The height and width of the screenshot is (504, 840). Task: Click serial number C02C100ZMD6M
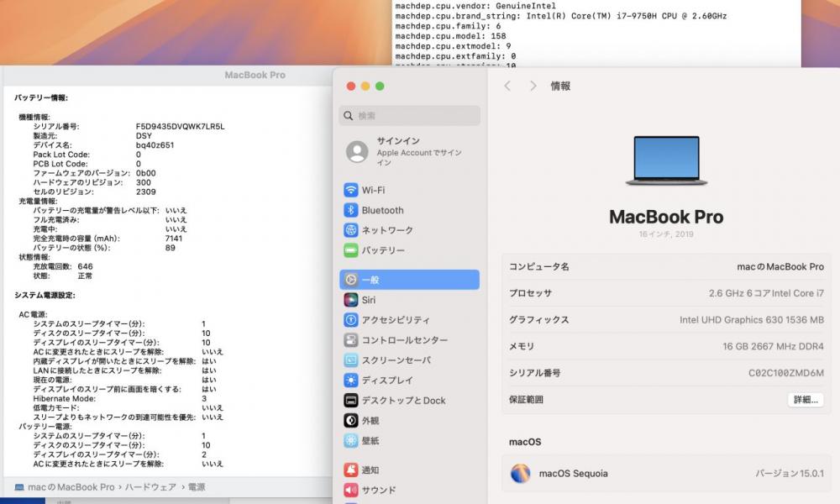(786, 373)
